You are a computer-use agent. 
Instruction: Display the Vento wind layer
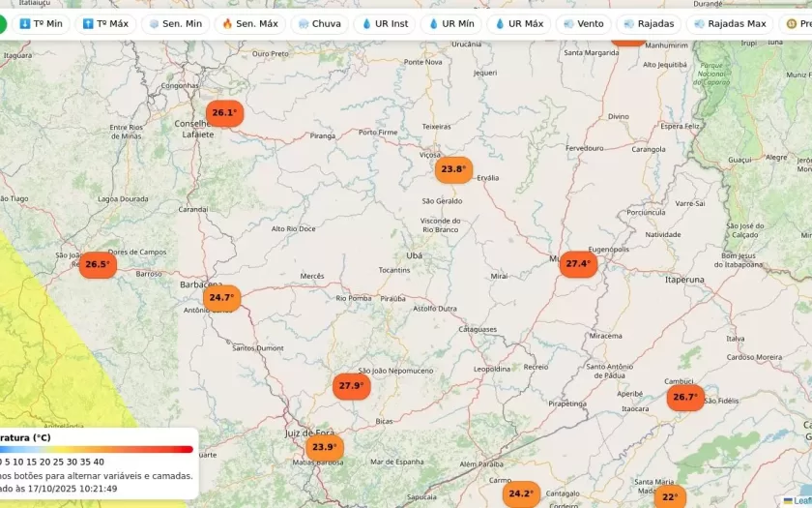click(x=583, y=23)
